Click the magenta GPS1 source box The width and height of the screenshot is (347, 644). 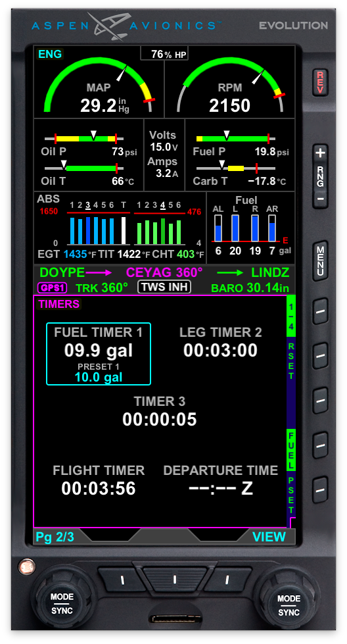click(x=52, y=288)
